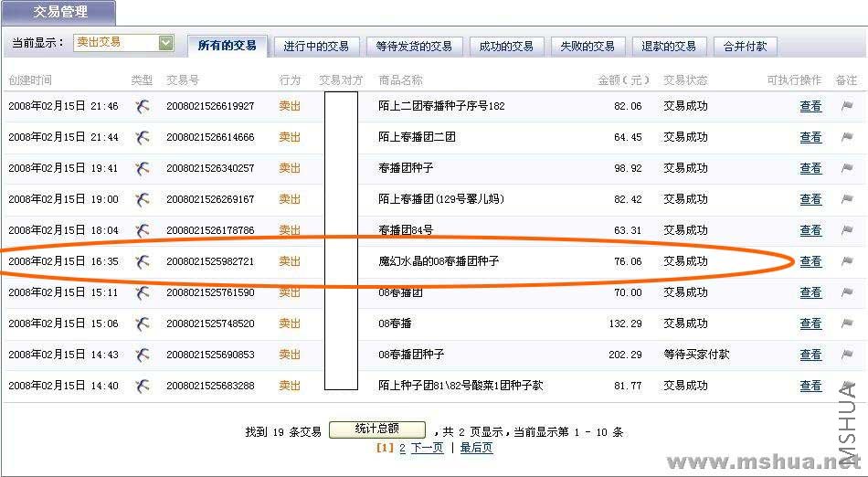Open page 2 pagination link
Viewport: 868px width, 477px height.
402,448
